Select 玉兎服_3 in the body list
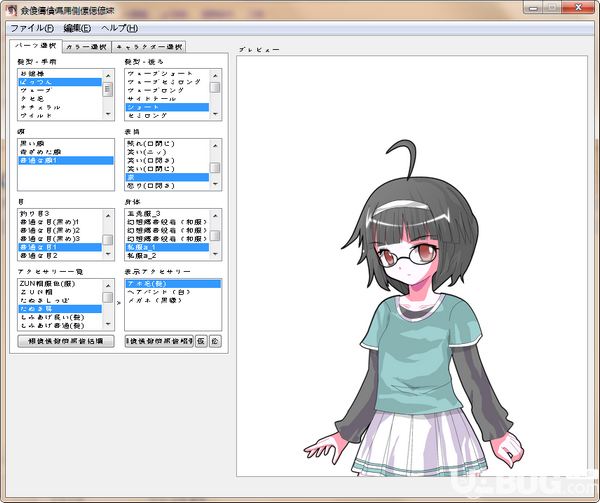Screen dimensions: 600x503 [x=167, y=213]
